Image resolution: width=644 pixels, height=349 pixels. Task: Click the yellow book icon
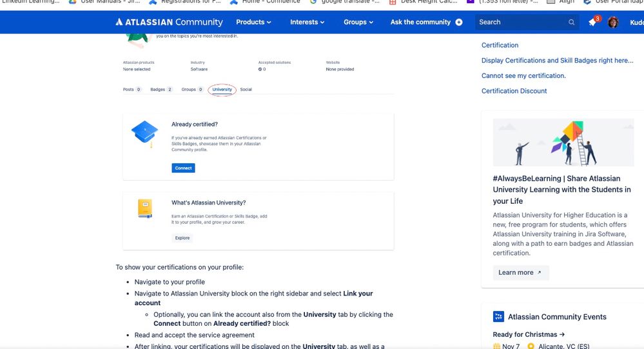pos(145,208)
